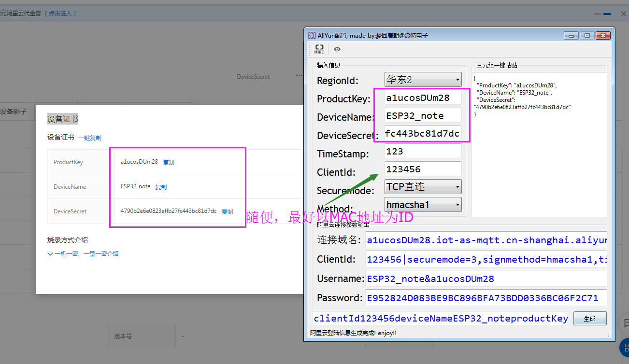This screenshot has width=629, height=364.
Task: Open the Method dropdown showing hmacsha1
Action: click(x=423, y=205)
